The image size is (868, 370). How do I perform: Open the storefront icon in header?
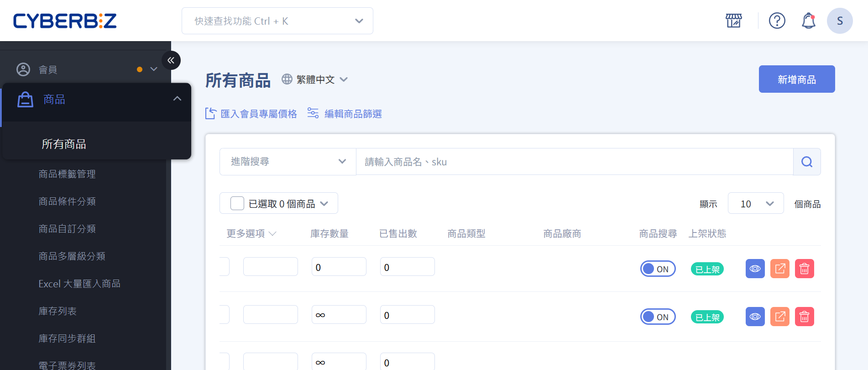pyautogui.click(x=733, y=21)
